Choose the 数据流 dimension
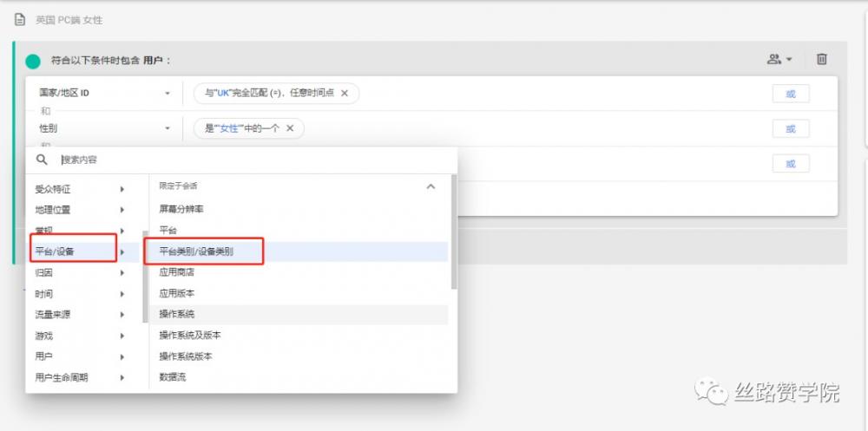868x431 pixels. [299, 377]
